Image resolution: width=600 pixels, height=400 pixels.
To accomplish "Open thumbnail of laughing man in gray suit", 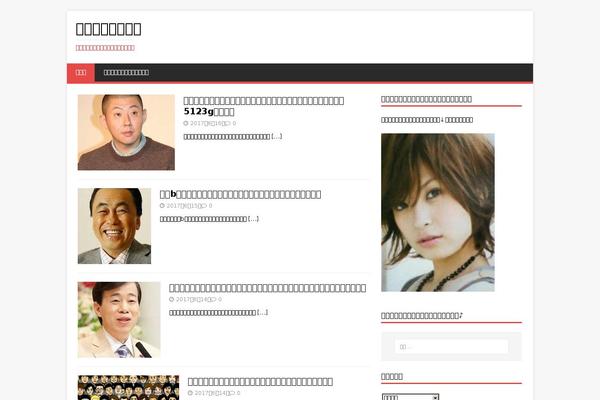I will pyautogui.click(x=114, y=226).
